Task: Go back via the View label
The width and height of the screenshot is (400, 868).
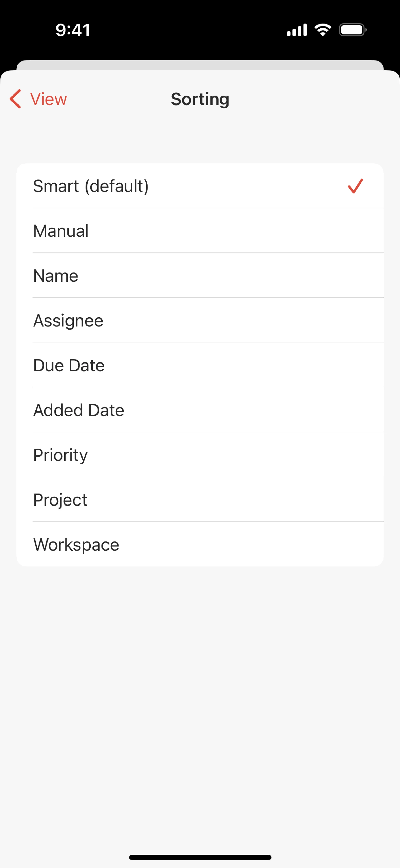Action: pyautogui.click(x=49, y=99)
